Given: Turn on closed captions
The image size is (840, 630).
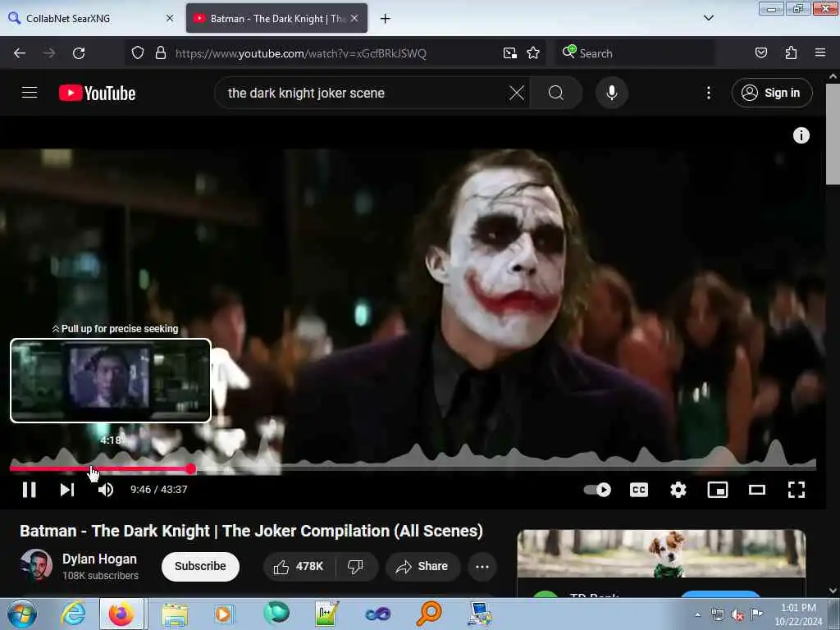Looking at the screenshot, I should pyautogui.click(x=638, y=490).
